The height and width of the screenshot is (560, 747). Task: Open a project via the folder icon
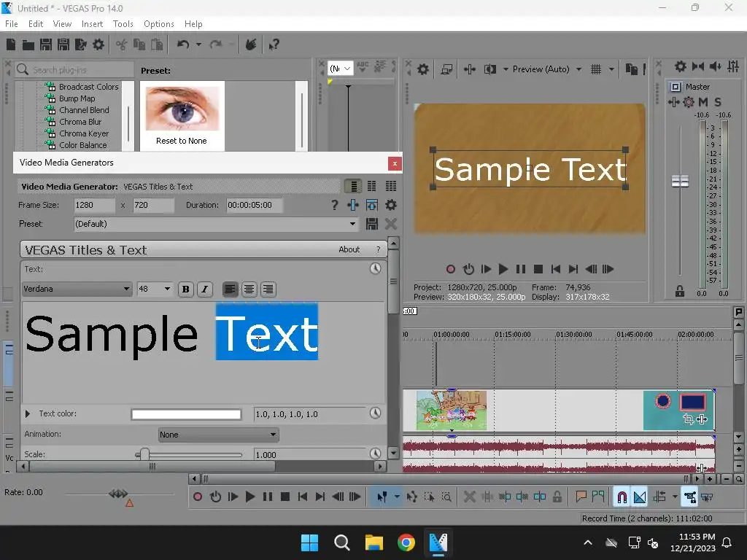28,44
